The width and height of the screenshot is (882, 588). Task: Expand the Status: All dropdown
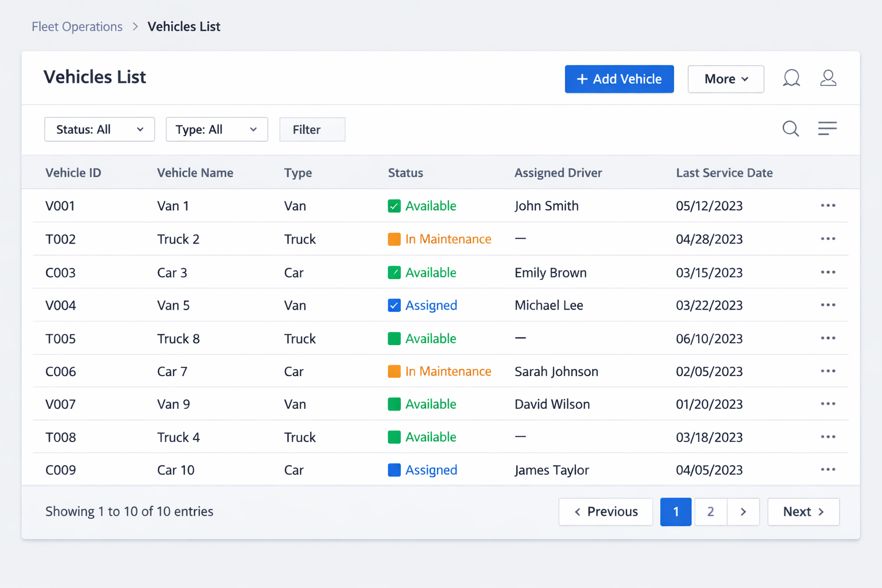(x=99, y=130)
